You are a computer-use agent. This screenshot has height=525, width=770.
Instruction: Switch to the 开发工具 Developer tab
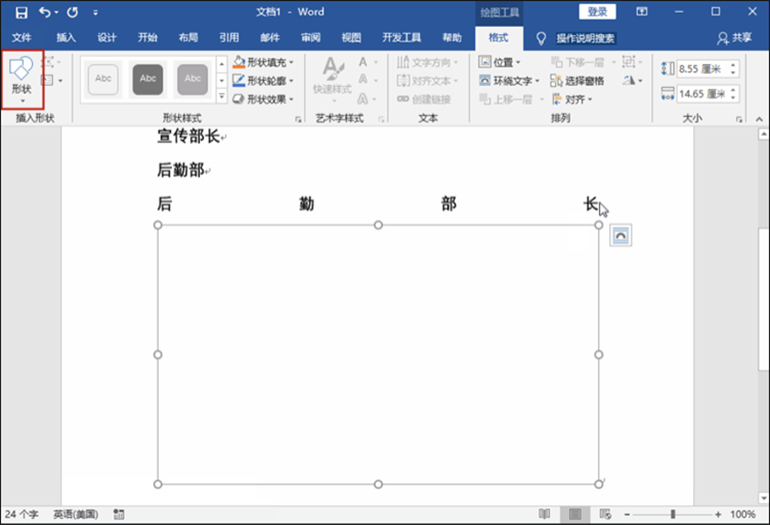pyautogui.click(x=402, y=38)
